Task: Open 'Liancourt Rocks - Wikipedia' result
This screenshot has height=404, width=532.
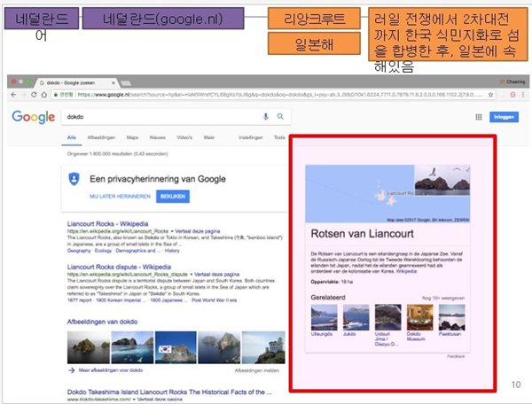Action: pos(107,224)
